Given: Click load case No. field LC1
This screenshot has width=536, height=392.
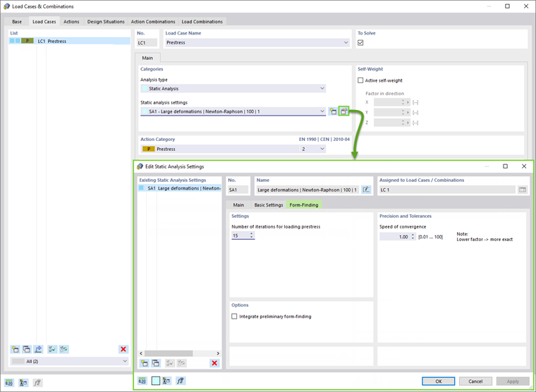Looking at the screenshot, I should click(x=147, y=43).
